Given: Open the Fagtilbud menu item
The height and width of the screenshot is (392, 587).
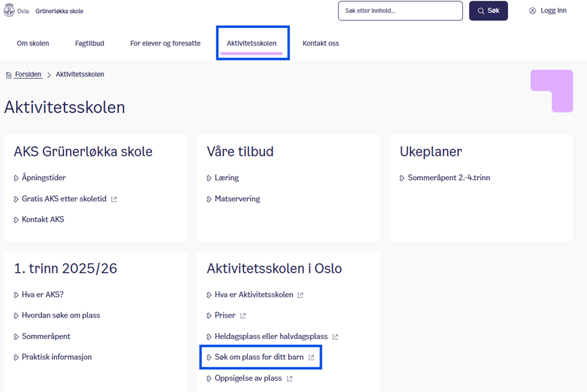Looking at the screenshot, I should (x=89, y=43).
